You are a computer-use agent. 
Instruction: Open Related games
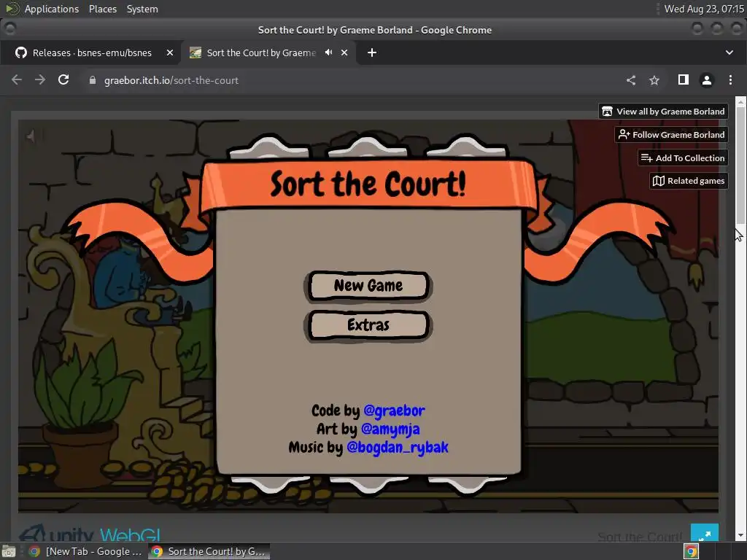point(689,181)
